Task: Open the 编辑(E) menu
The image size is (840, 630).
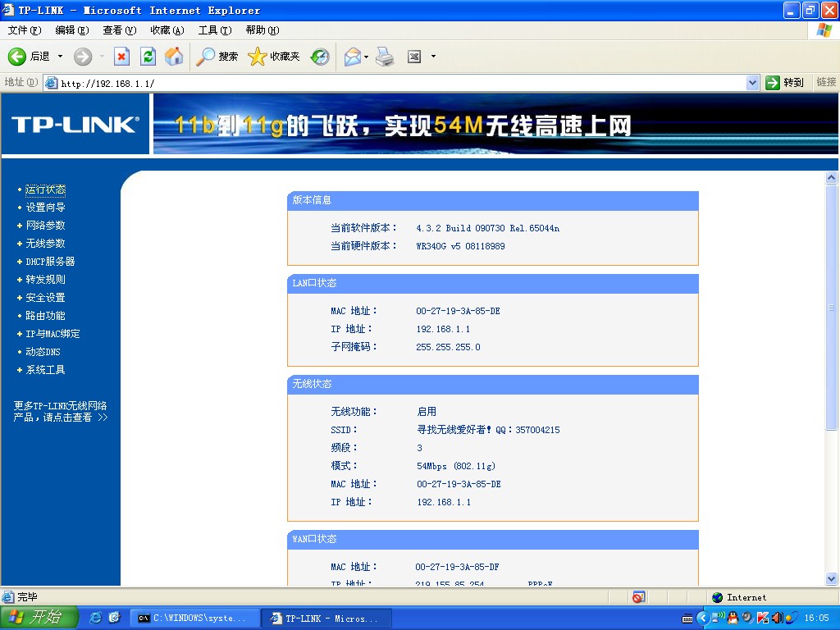Action: coord(72,30)
